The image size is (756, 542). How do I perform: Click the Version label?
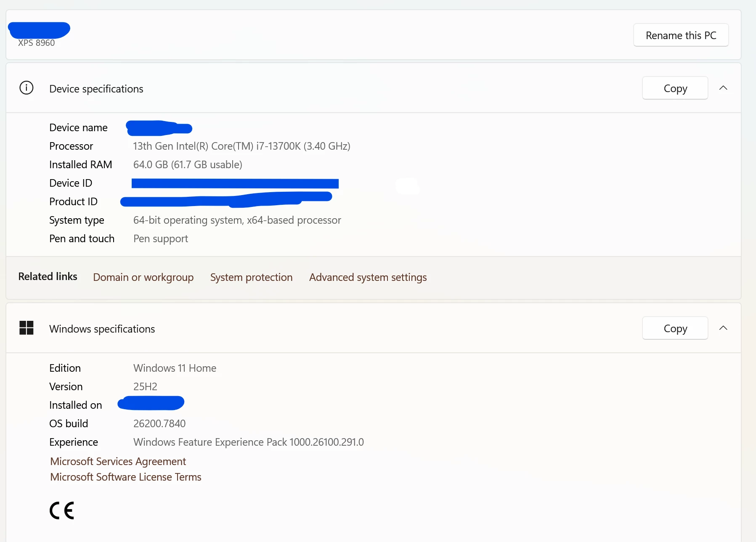pyautogui.click(x=66, y=386)
